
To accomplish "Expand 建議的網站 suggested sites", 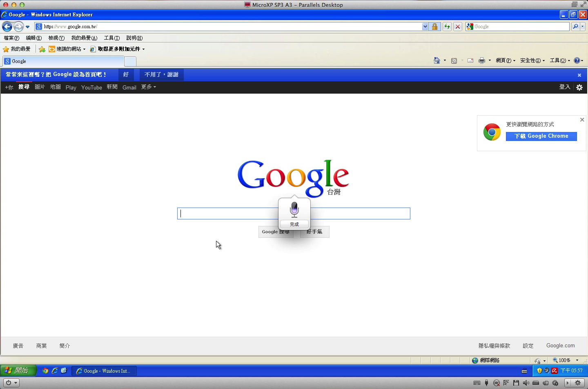I will [67, 49].
